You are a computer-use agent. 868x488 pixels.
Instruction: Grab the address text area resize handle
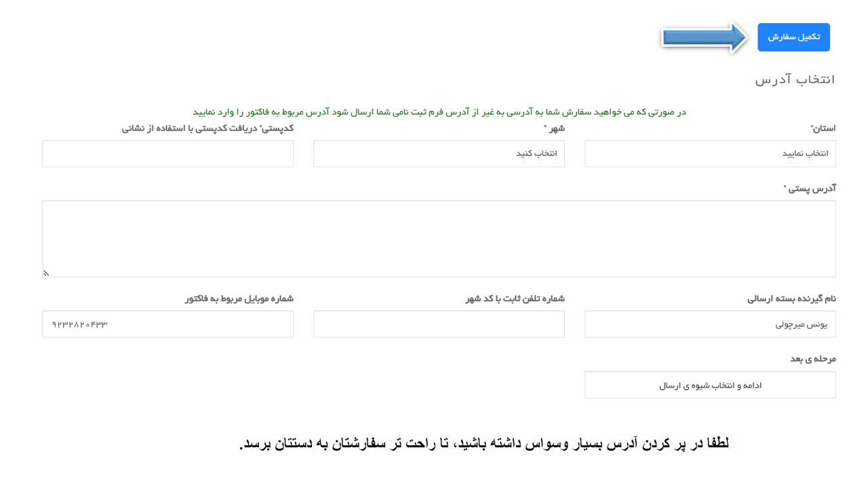click(47, 273)
